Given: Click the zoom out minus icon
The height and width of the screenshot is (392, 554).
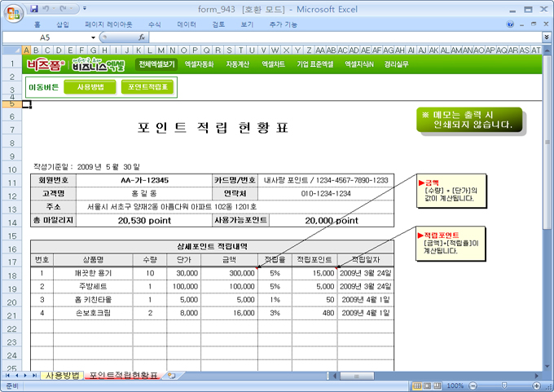Looking at the screenshot, I should tap(471, 385).
